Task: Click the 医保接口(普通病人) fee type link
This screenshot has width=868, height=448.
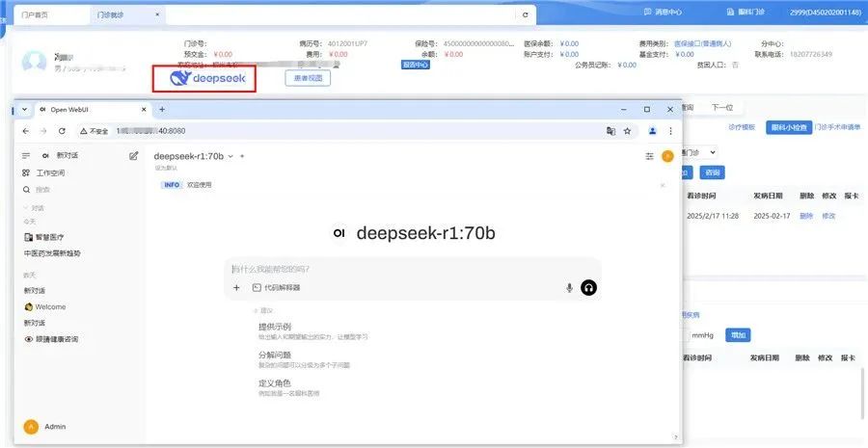Action: tap(702, 43)
